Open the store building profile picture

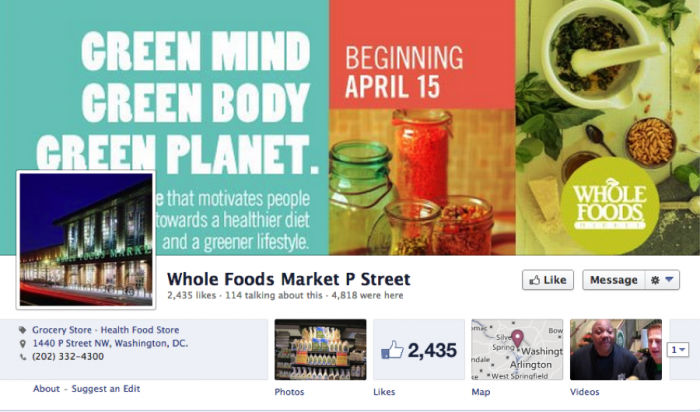(86, 240)
